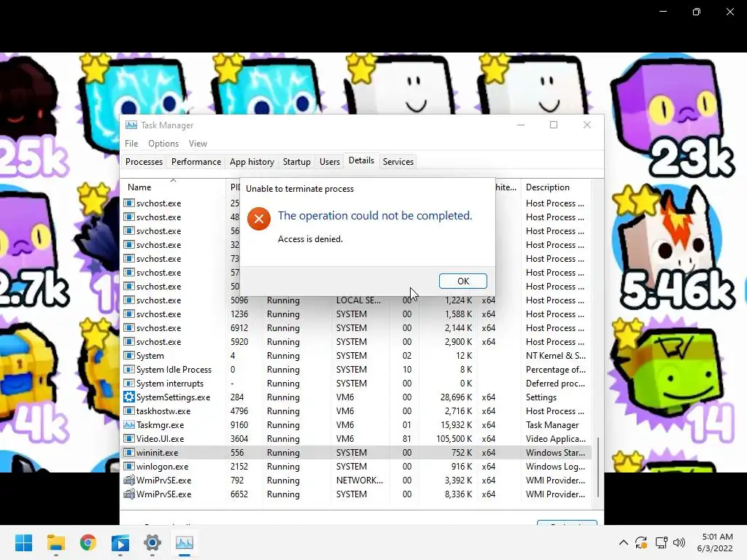Select the SystemSettings.exe gear icon

point(128,397)
